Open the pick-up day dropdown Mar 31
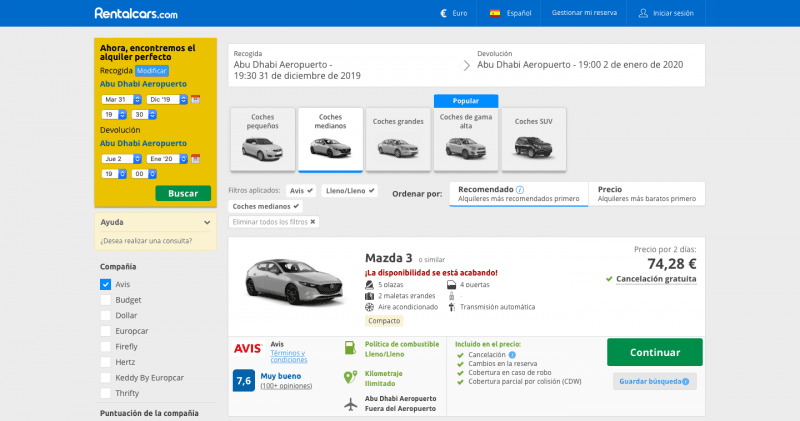The width and height of the screenshot is (800, 421). click(121, 100)
